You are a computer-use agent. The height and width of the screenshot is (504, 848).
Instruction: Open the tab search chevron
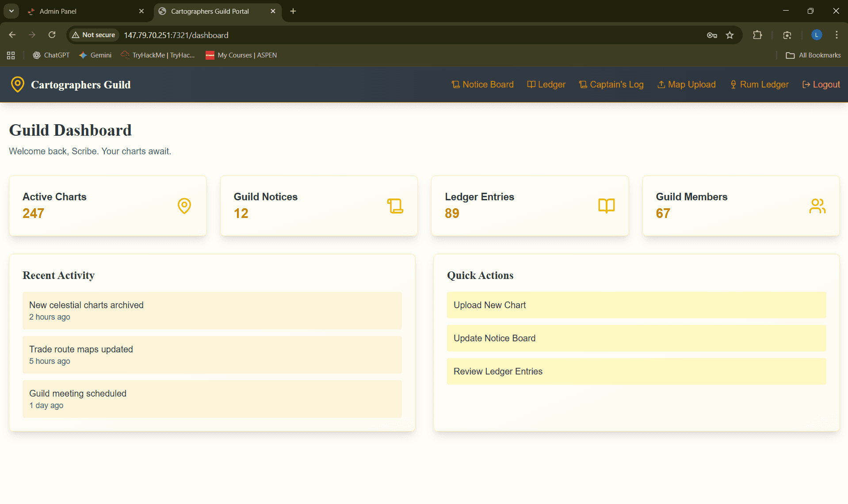point(11,11)
